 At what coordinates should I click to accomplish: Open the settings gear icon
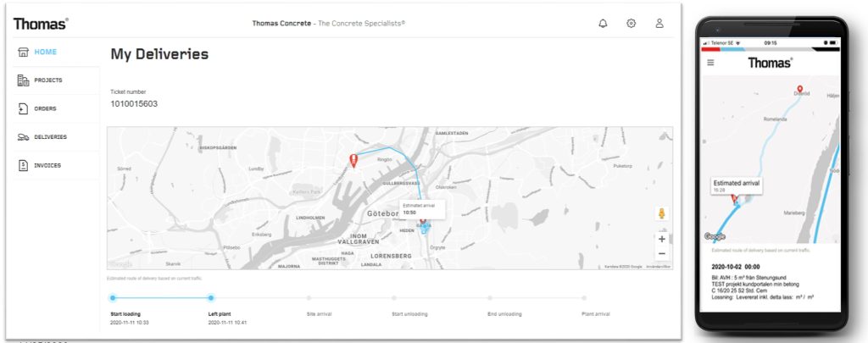click(x=631, y=24)
